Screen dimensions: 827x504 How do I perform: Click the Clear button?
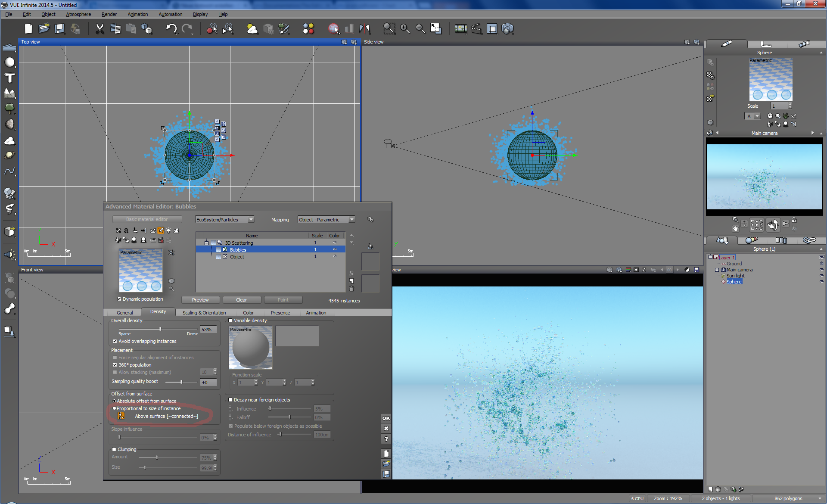point(241,300)
